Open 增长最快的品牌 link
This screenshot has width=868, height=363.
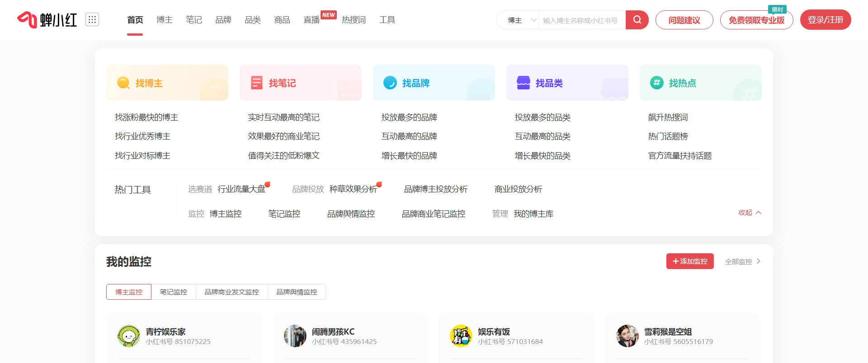[409, 156]
